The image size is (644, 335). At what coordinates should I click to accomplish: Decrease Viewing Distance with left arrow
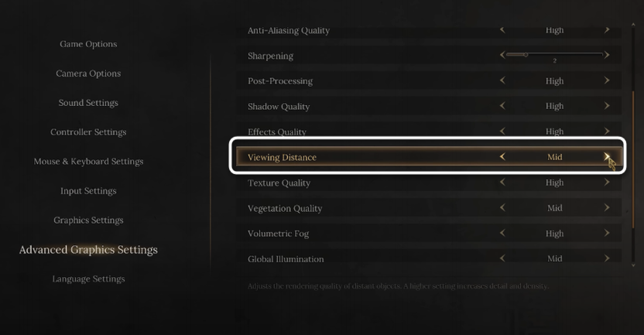pos(502,156)
